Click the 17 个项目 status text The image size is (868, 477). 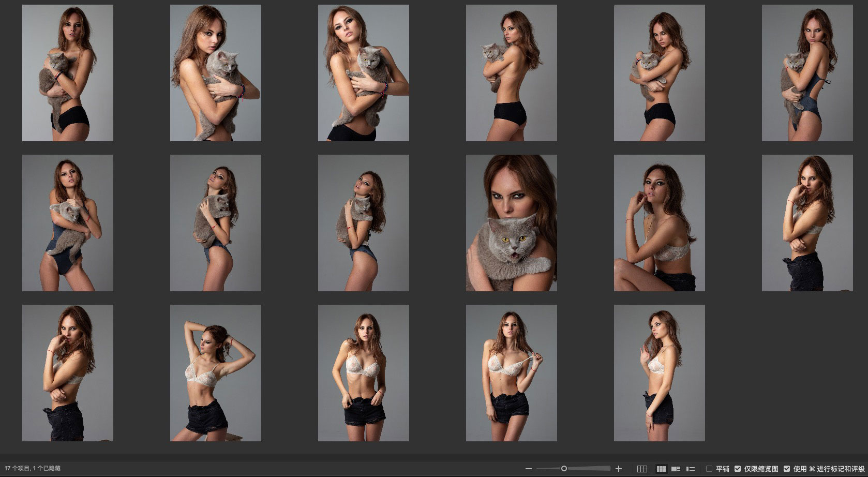click(17, 469)
